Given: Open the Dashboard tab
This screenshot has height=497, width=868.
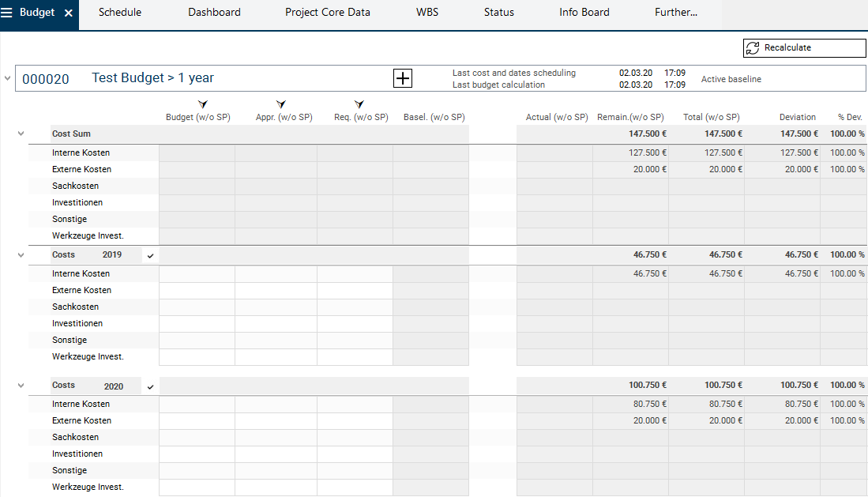Looking at the screenshot, I should [x=214, y=13].
